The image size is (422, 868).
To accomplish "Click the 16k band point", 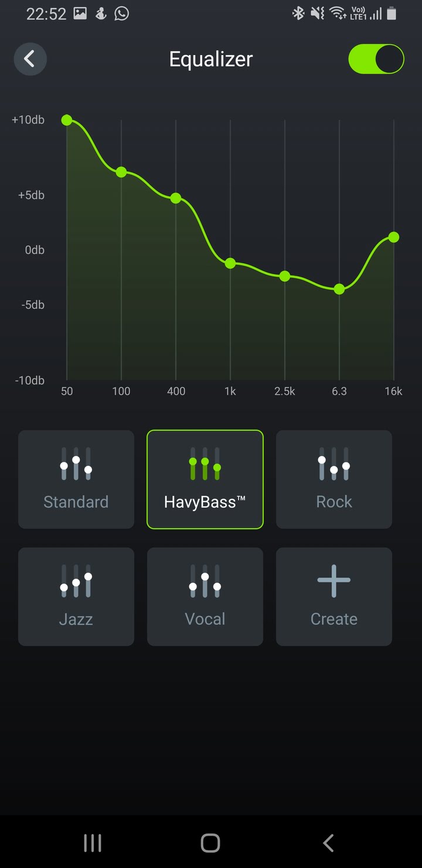I will click(x=394, y=237).
